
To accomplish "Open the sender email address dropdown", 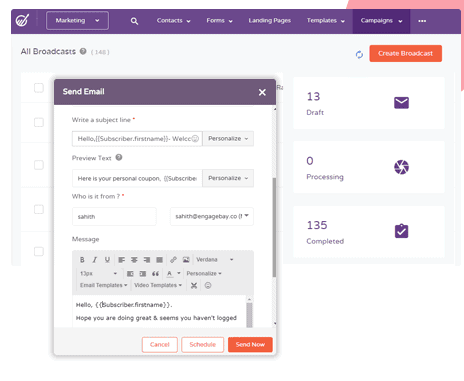I will point(212,216).
